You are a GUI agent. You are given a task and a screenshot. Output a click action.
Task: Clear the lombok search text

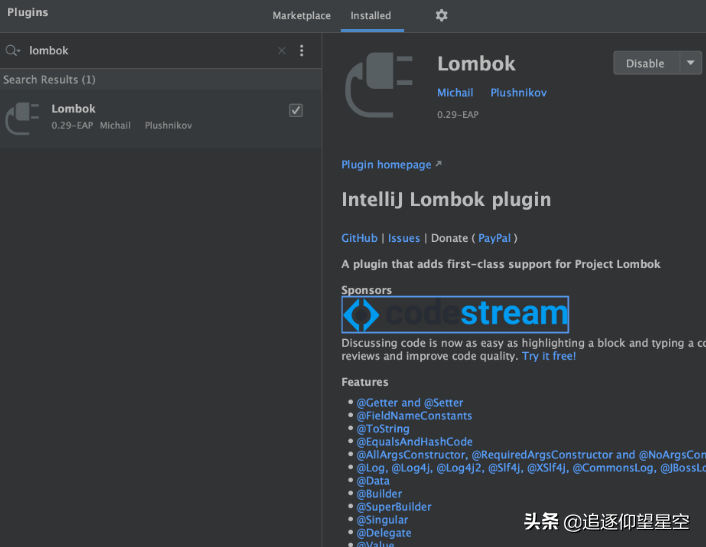(282, 50)
